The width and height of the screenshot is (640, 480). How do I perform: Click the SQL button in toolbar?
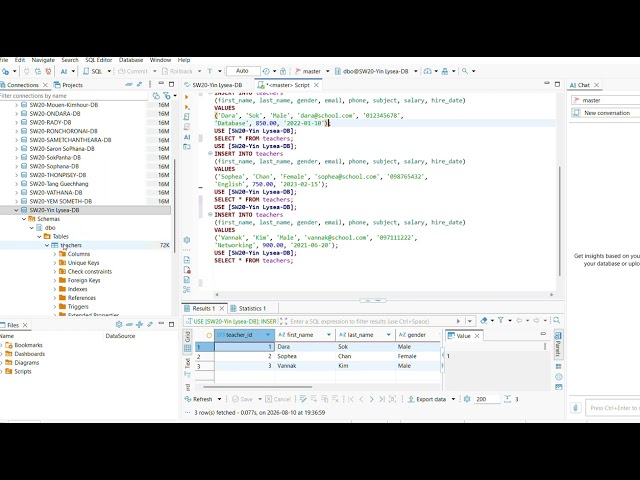coord(93,71)
